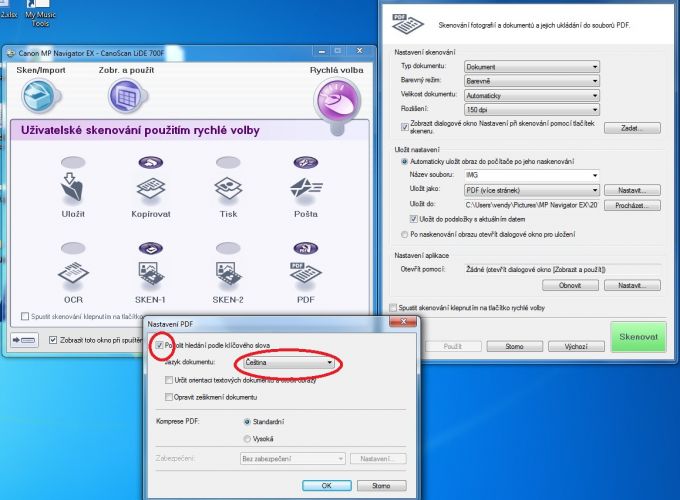Click the Canon MP Navigator title bar icon
This screenshot has height=500, width=680.
[x=11, y=53]
